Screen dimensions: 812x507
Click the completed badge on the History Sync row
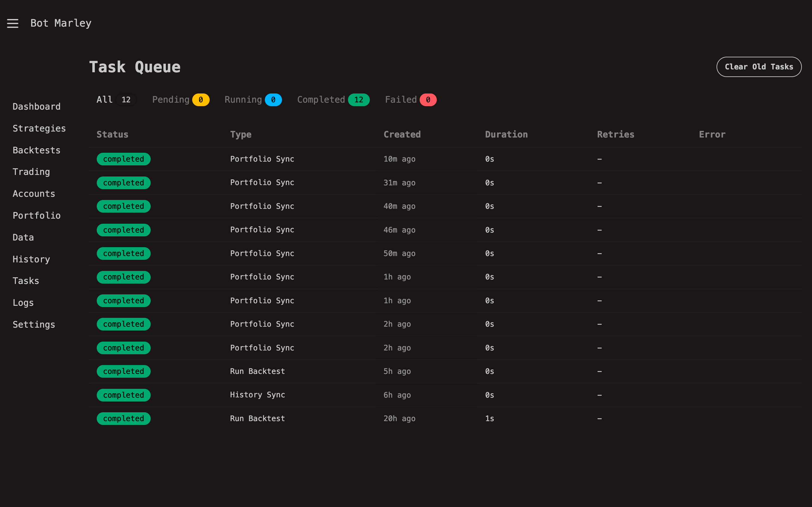coord(123,395)
